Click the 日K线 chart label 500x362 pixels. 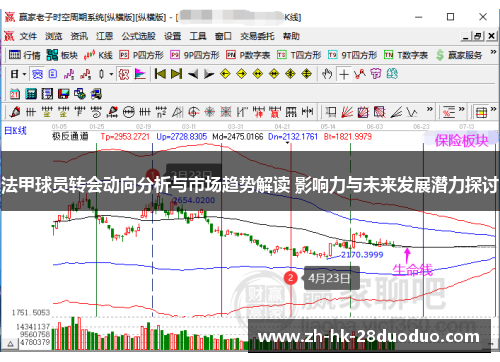pos(15,130)
